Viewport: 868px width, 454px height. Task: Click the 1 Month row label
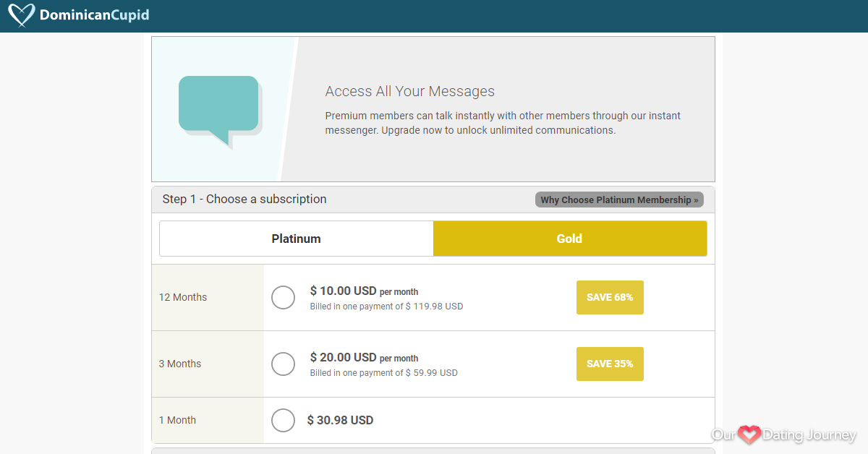click(177, 420)
